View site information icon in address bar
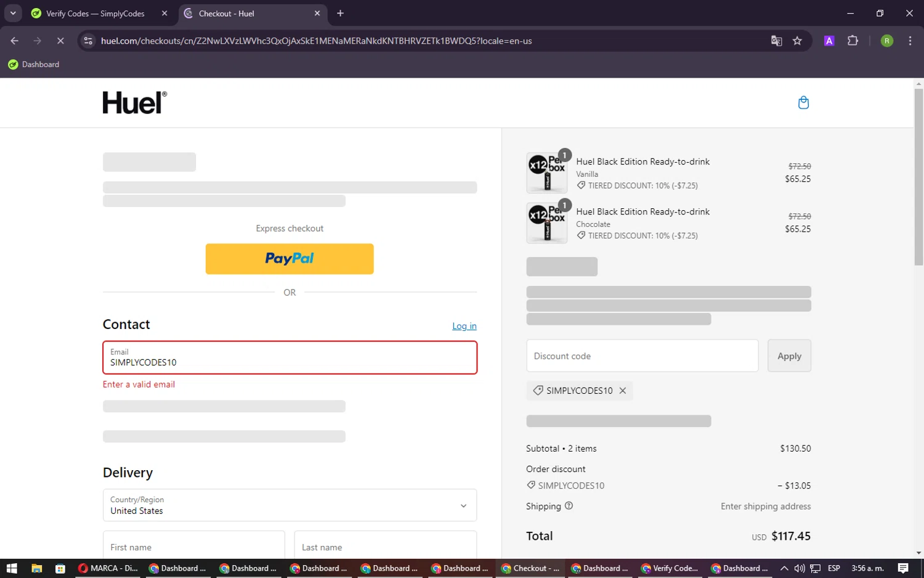Image resolution: width=924 pixels, height=578 pixels. coord(88,41)
